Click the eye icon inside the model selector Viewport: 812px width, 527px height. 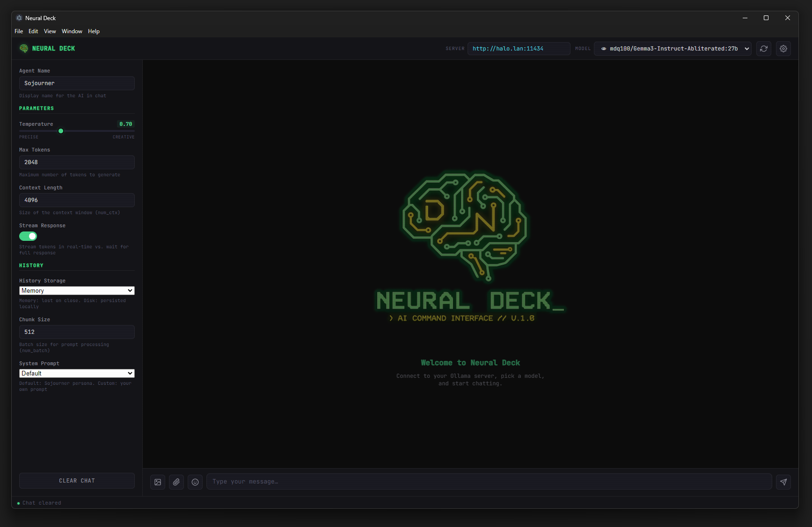point(604,48)
